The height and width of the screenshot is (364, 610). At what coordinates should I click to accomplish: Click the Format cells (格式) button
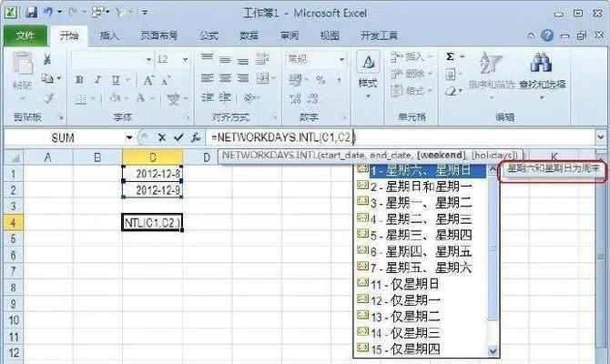411,91
